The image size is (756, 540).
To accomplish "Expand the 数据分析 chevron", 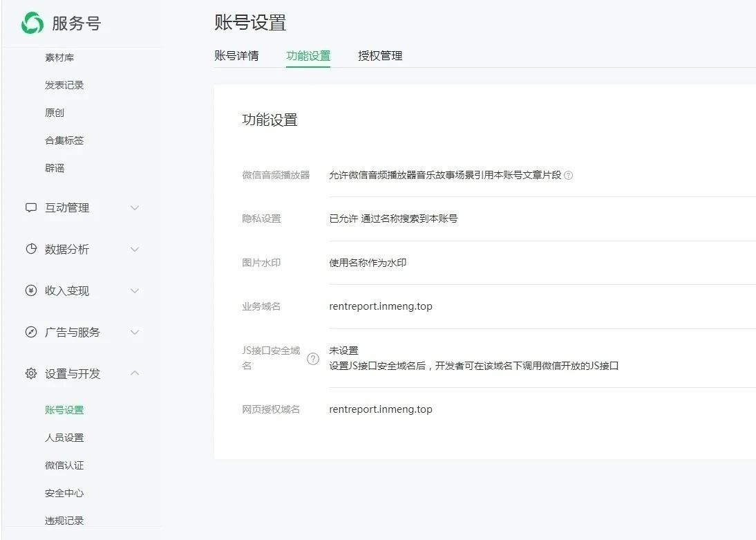I will (x=135, y=250).
